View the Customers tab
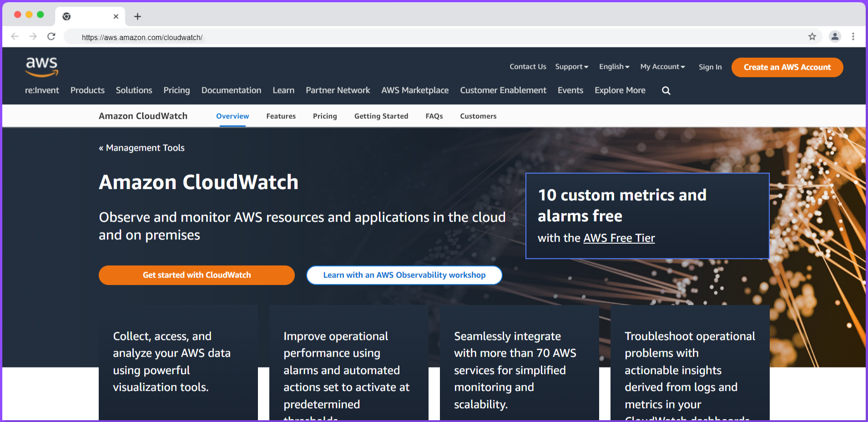 (478, 116)
